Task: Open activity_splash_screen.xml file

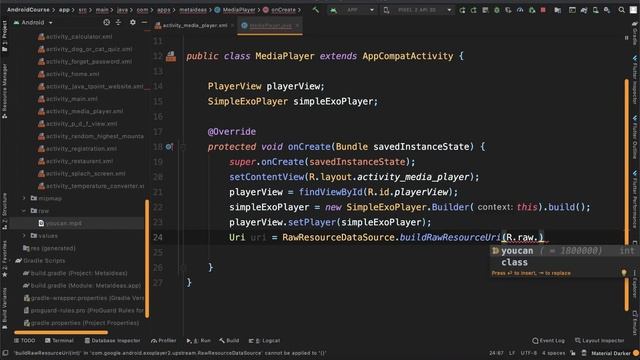Action: click(x=85, y=173)
